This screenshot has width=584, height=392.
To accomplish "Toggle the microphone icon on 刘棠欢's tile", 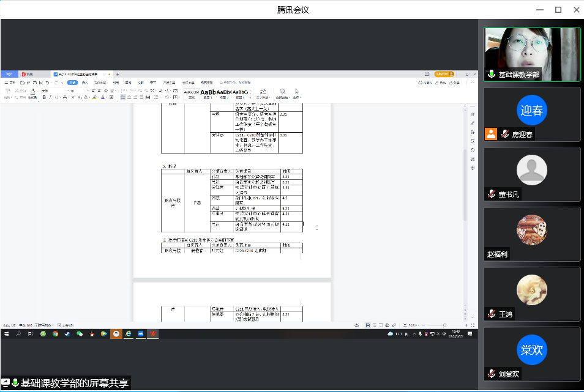I will 490,373.
